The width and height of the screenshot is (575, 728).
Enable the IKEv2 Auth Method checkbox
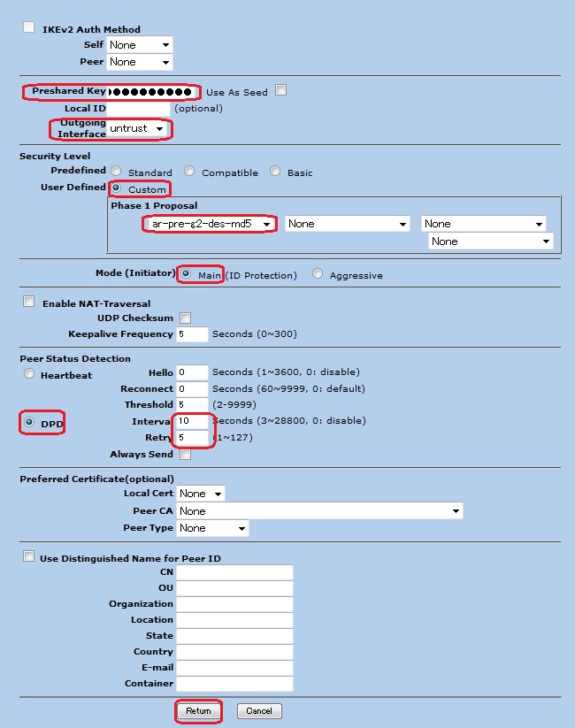click(x=29, y=27)
